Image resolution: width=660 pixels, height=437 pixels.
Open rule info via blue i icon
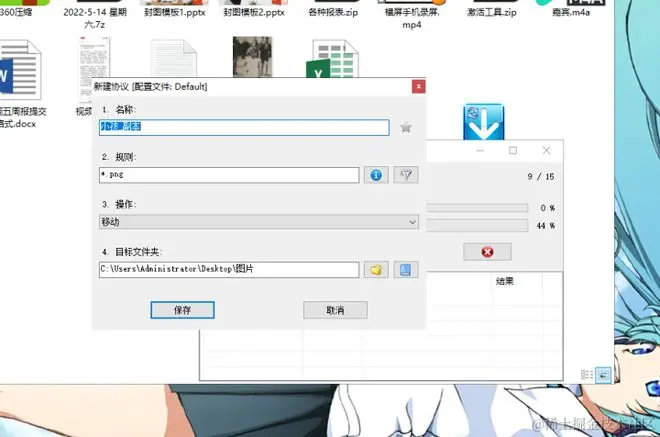pyautogui.click(x=376, y=175)
